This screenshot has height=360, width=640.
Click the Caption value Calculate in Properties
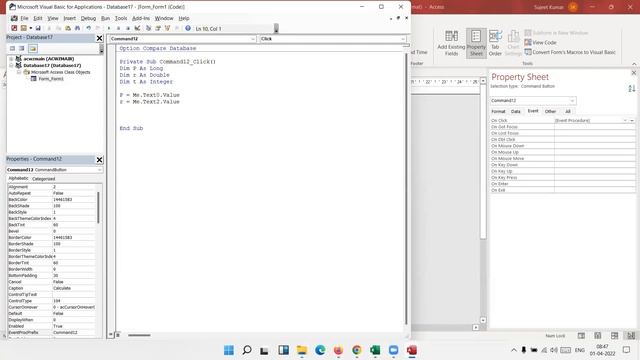point(74,288)
